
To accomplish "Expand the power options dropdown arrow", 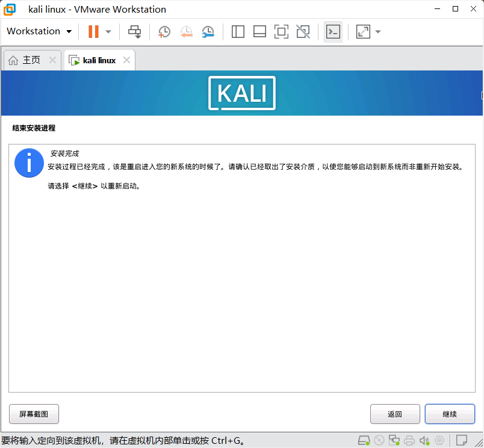I will coord(108,31).
